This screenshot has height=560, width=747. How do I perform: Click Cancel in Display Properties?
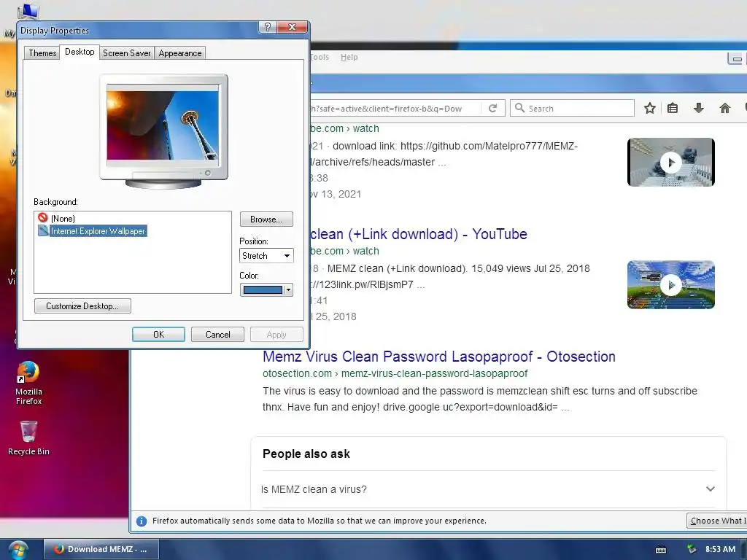(217, 334)
